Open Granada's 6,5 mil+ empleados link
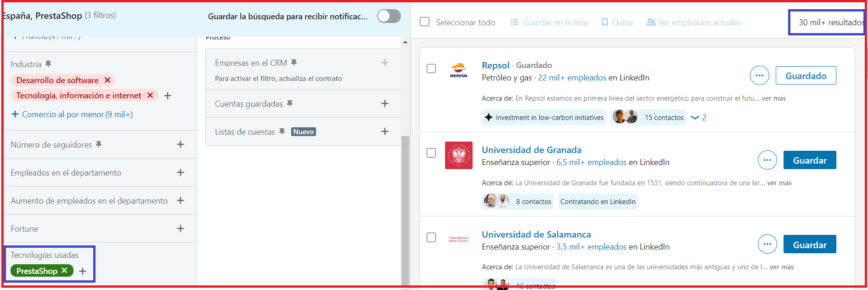Viewport: 868px width, 290px height. point(592,162)
